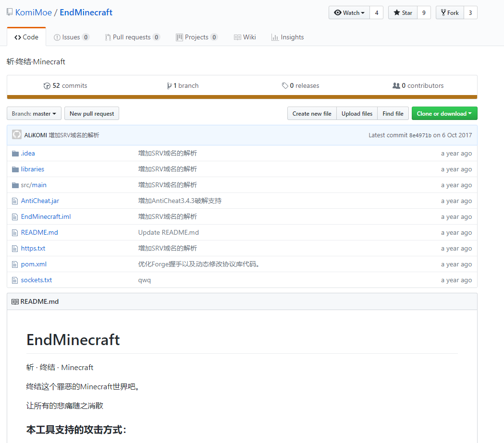This screenshot has width=504, height=443.
Task: Click the file icon beside AntiCheat.jar
Action: (x=15, y=201)
